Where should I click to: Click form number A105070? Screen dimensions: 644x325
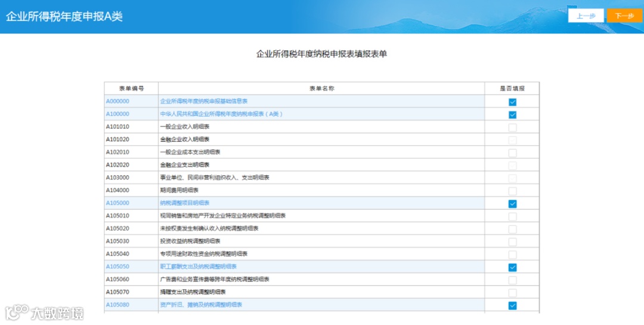pyautogui.click(x=117, y=292)
